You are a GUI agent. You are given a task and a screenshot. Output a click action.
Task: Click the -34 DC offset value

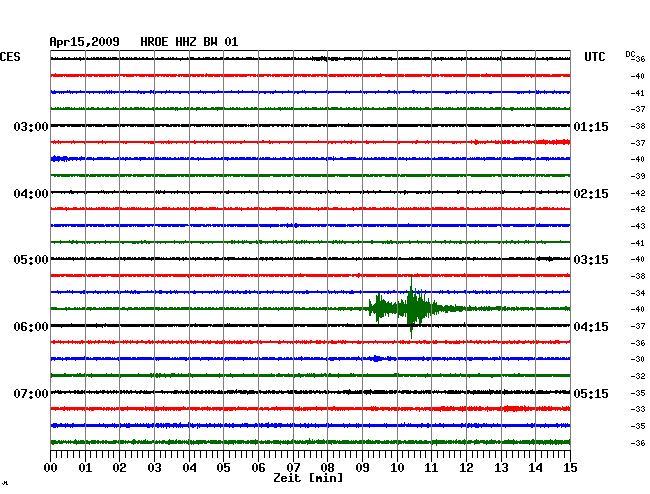(x=638, y=293)
